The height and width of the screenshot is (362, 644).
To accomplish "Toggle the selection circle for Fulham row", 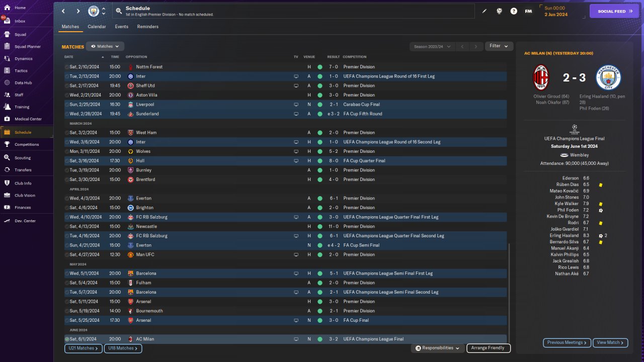I will tap(67, 283).
